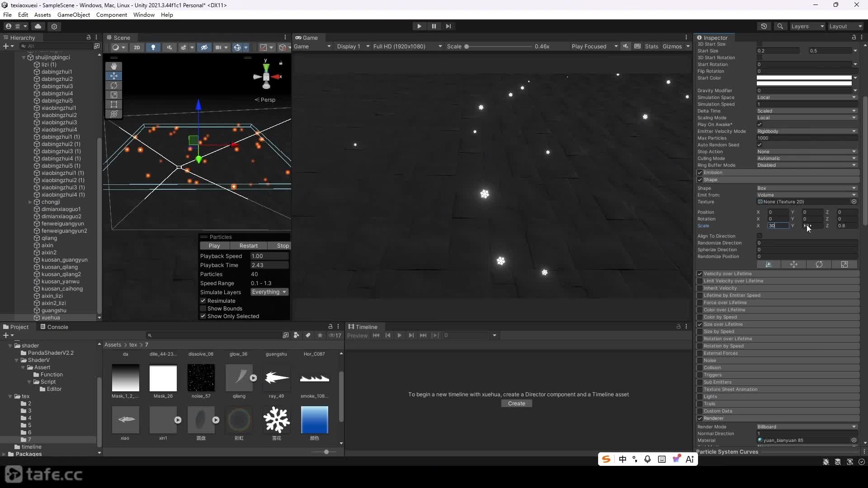Click the Create timeline button
Image resolution: width=868 pixels, height=488 pixels.
tap(516, 404)
